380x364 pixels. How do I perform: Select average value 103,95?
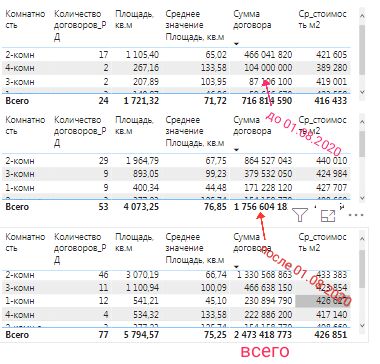point(214,82)
